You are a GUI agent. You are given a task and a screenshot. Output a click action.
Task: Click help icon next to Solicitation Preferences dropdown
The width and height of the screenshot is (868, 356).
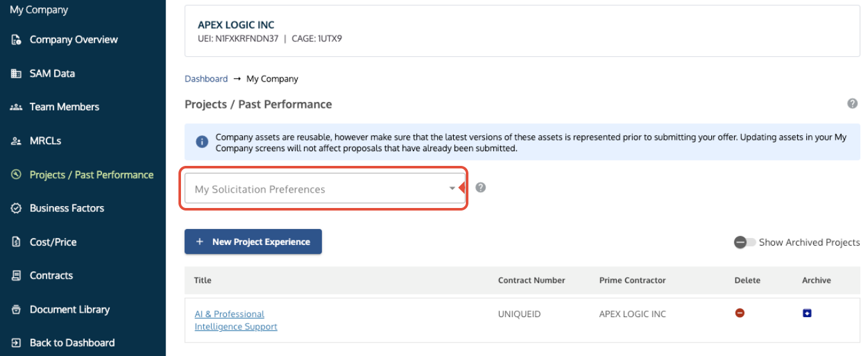point(481,188)
